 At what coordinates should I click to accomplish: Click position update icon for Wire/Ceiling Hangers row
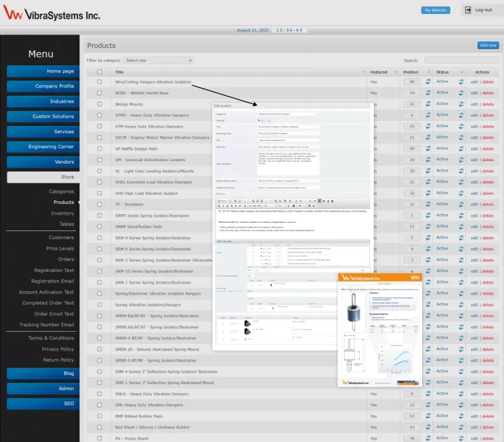click(x=428, y=82)
